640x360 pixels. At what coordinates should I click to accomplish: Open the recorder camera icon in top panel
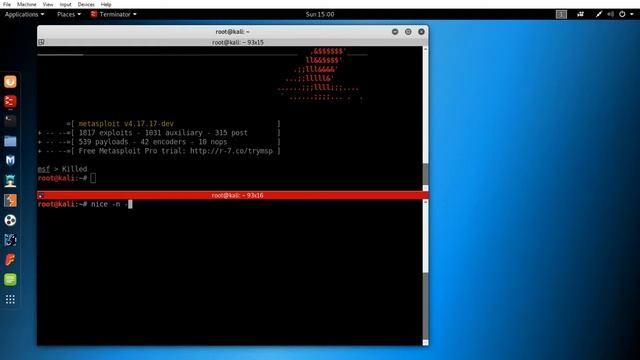580,14
